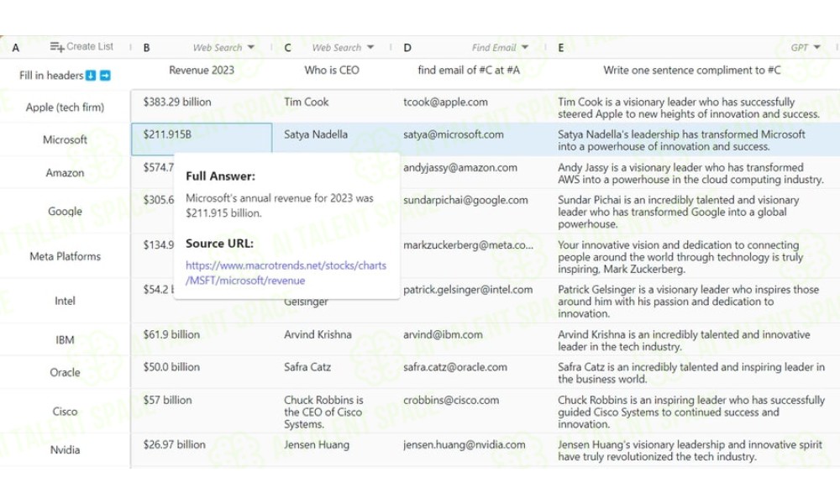The height and width of the screenshot is (504, 840).
Task: Select the IBM row label
Action: pyautogui.click(x=65, y=340)
